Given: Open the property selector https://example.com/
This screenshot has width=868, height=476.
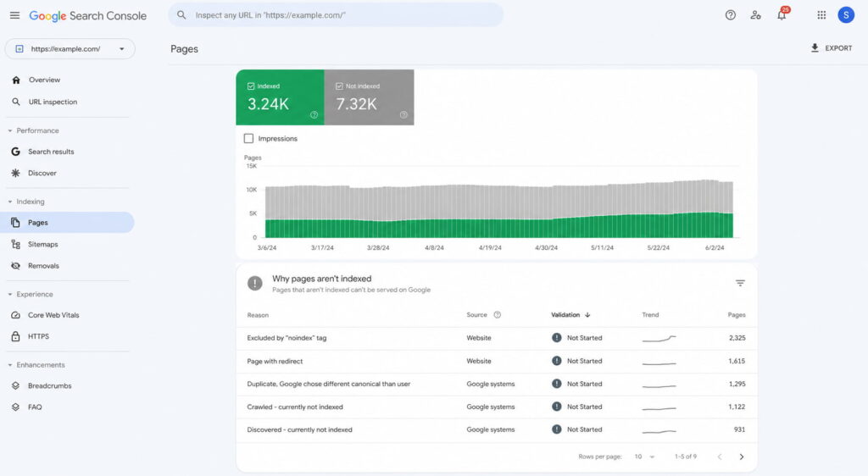Looking at the screenshot, I should (70, 48).
